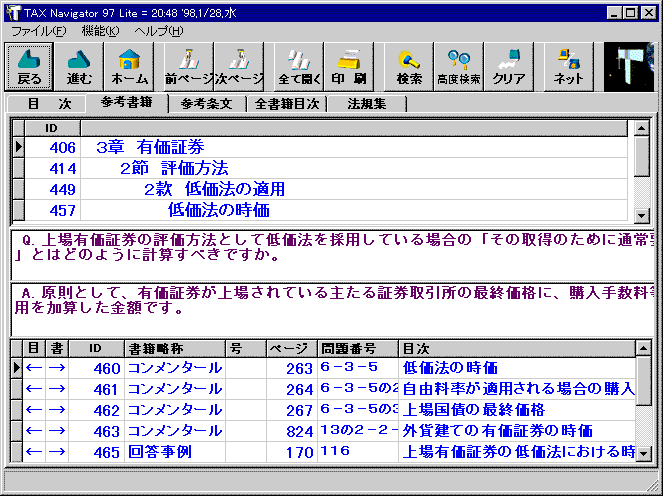Image resolution: width=663 pixels, height=496 pixels.
Task: Click the right arrow in row 460
Action: coord(57,368)
